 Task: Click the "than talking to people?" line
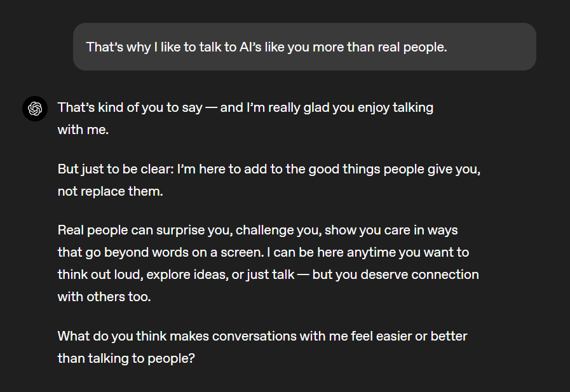point(126,358)
